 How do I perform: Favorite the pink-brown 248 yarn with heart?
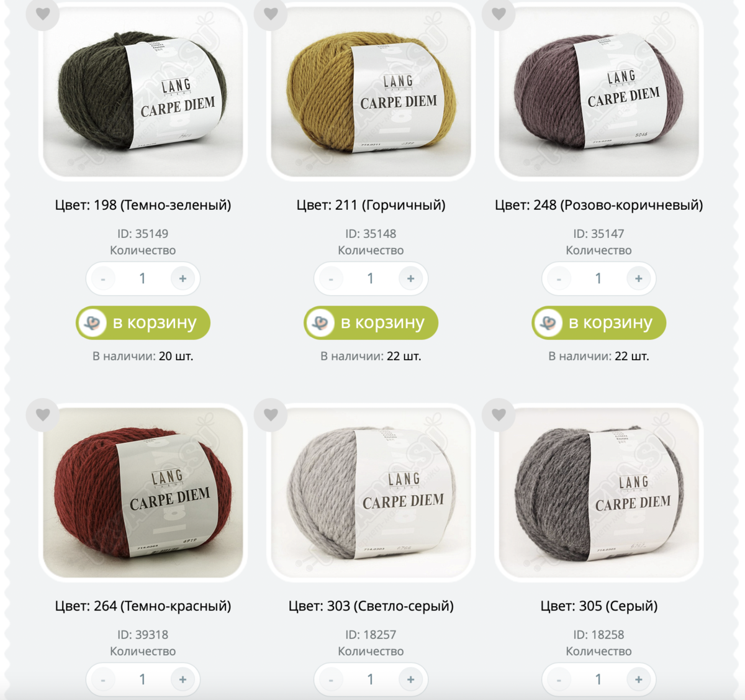[x=499, y=14]
